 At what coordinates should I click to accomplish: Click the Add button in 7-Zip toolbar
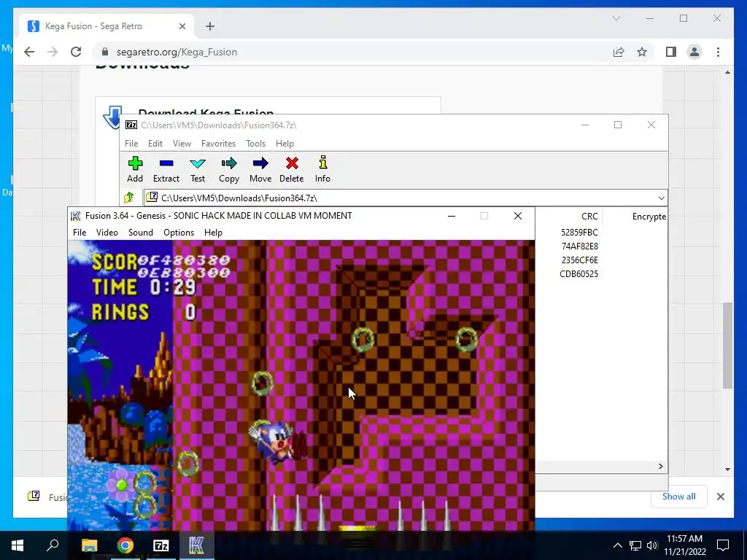point(135,169)
